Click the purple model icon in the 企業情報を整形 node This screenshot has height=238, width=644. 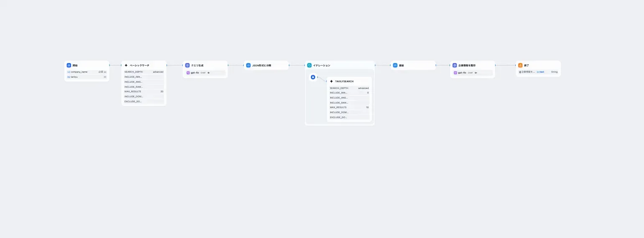click(x=456, y=73)
